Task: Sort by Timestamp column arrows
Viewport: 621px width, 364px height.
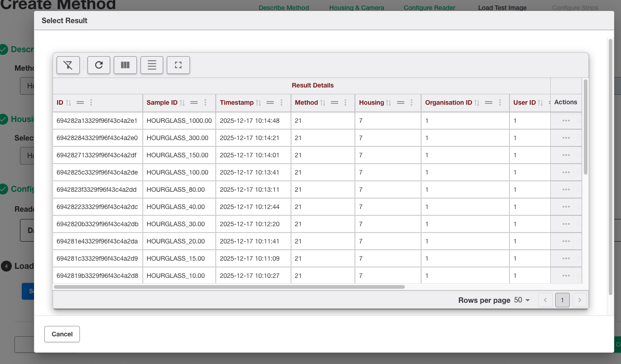Action: click(258, 103)
